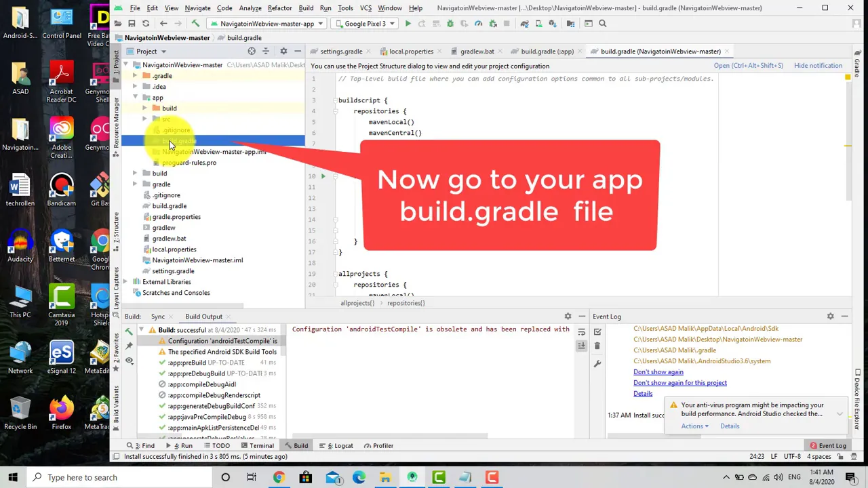Open the Google Pixel 3 device dropdown
Image resolution: width=868 pixels, height=488 pixels.
point(365,23)
